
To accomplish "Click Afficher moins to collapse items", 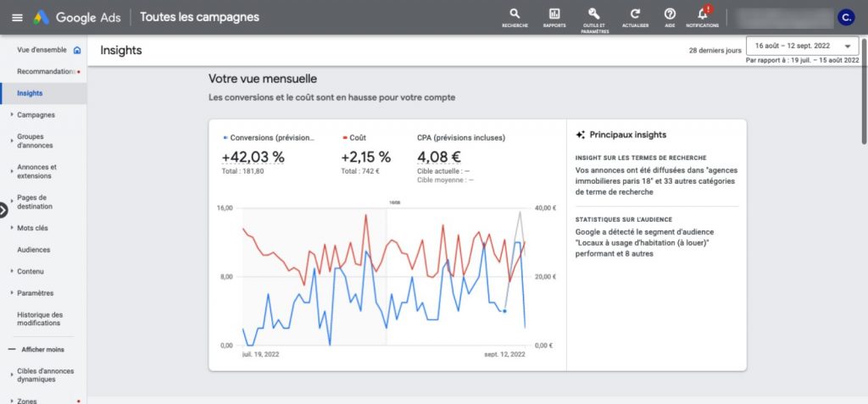I will click(x=43, y=349).
